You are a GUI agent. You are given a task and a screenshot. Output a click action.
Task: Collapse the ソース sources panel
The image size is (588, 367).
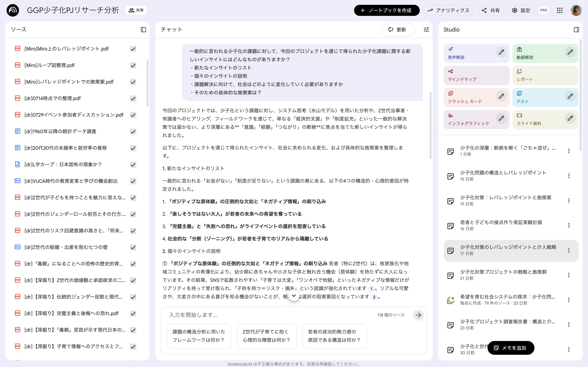143,30
